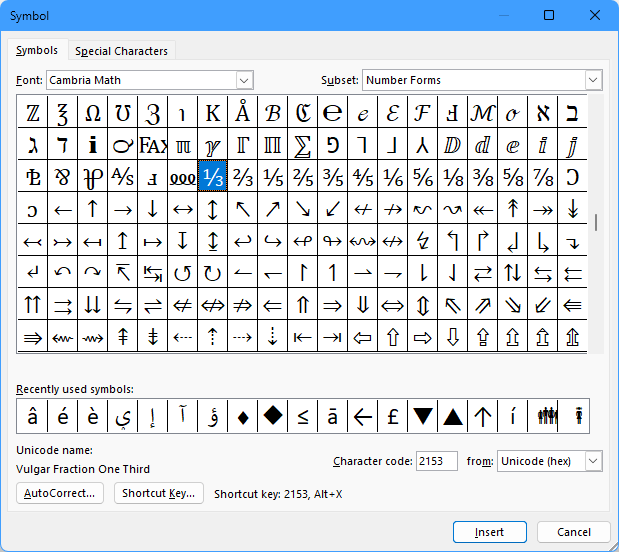619x552 pixels.
Task: Select the summation sigma symbol
Action: (302, 145)
